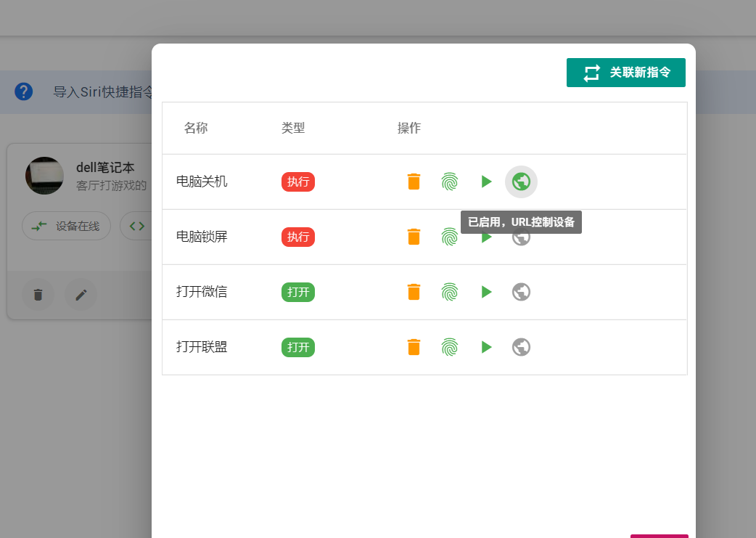Click the green 打开 tag for 打开微信
Screen dimensions: 756x538
point(297,292)
